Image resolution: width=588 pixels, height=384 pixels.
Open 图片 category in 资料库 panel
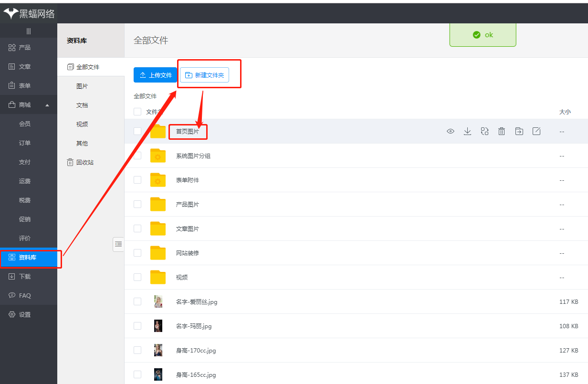tap(82, 86)
